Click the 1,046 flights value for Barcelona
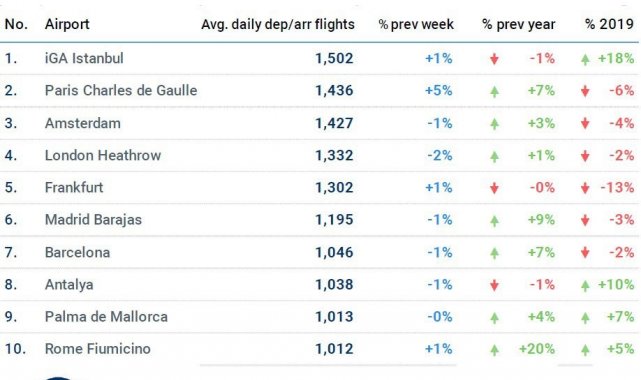Image resolution: width=641 pixels, height=380 pixels. (x=334, y=252)
